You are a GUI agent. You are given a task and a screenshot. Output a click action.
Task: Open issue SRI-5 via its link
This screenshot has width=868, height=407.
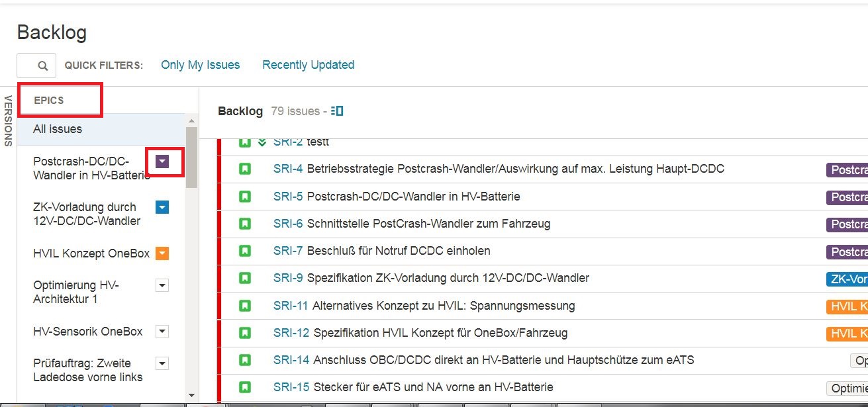coord(286,197)
